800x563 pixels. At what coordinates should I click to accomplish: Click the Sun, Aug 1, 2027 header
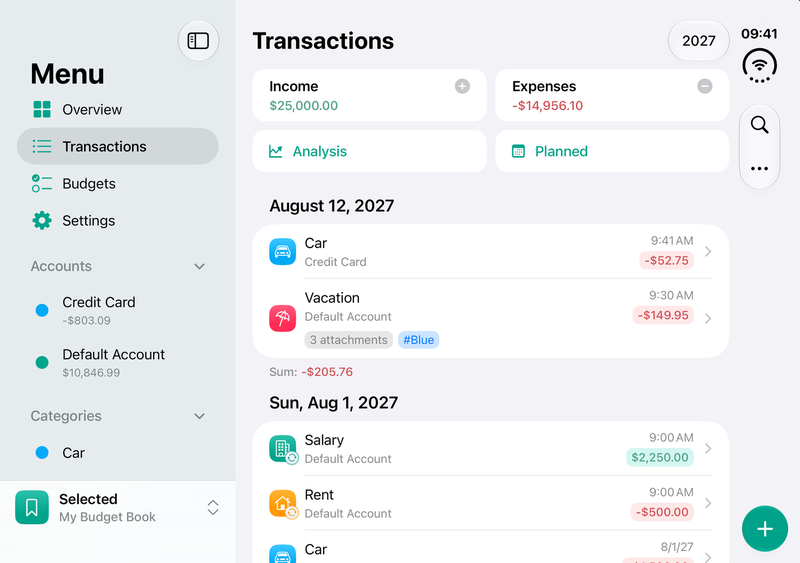[x=334, y=403]
